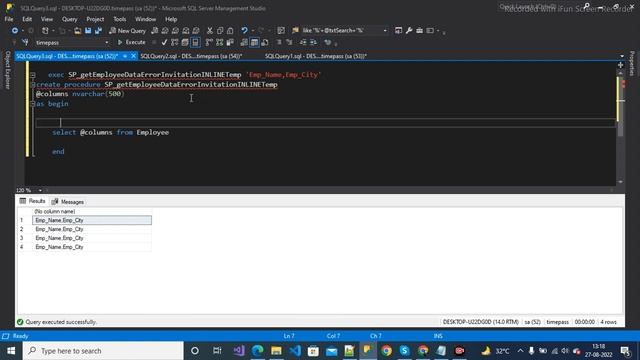Open the New Project dropdown arrow in the toolbar
640x360 pixels.
pos(53,31)
